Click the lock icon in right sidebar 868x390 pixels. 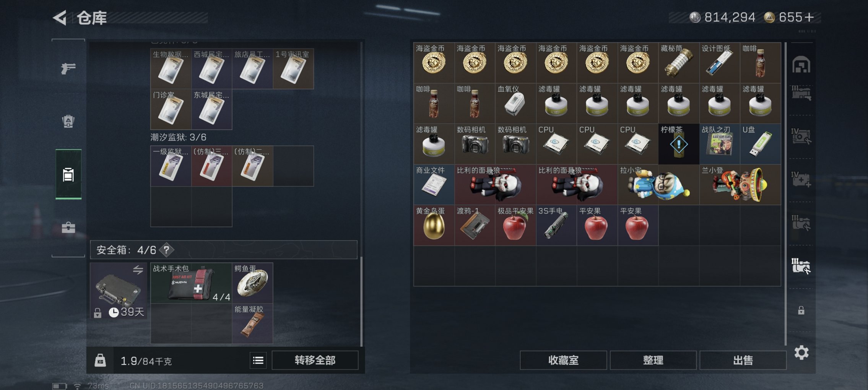[801, 310]
